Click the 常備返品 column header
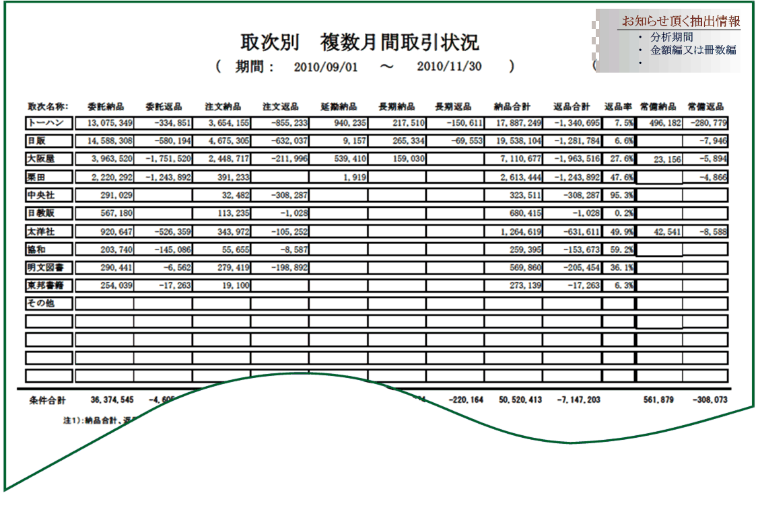The width and height of the screenshot is (758, 532). tap(705, 106)
